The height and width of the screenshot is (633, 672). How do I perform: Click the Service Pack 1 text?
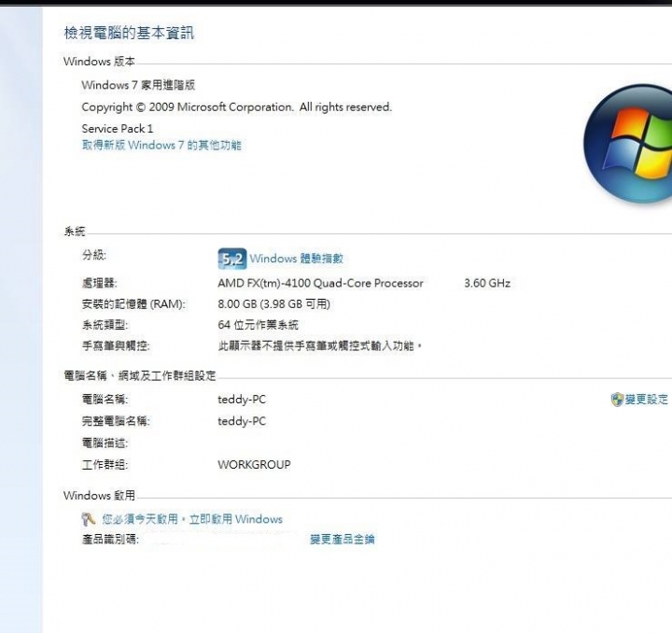click(x=118, y=129)
